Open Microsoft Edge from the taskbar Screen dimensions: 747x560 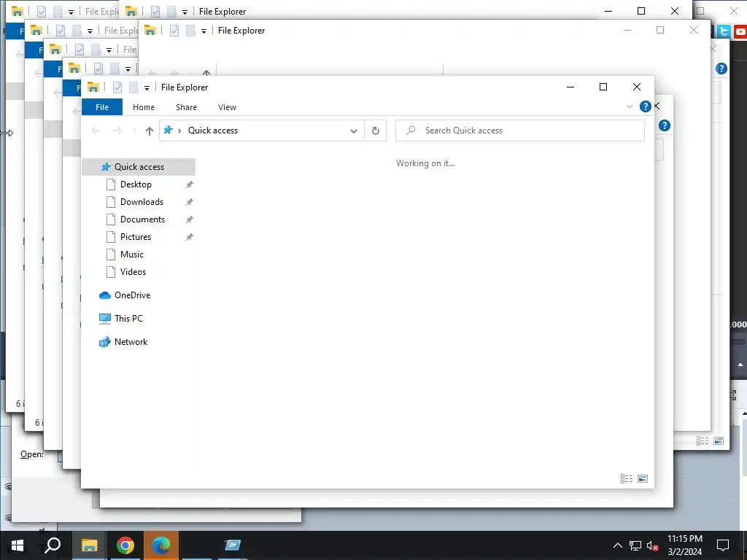pos(161,545)
